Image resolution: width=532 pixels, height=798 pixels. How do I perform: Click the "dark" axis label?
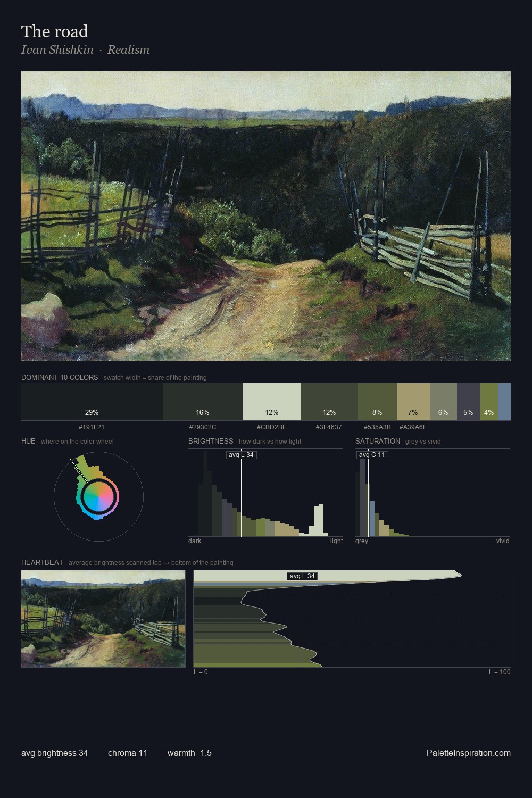(x=195, y=541)
